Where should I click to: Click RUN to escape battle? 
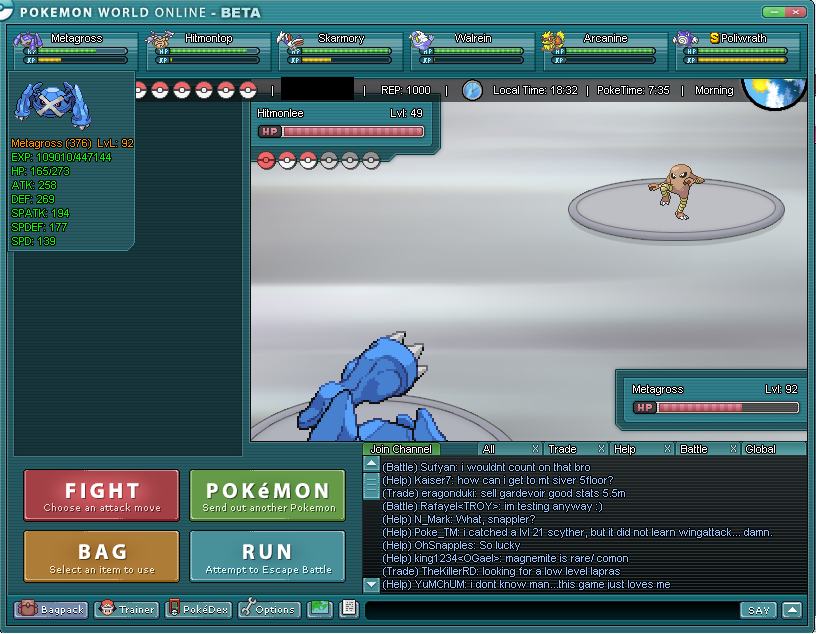point(267,556)
